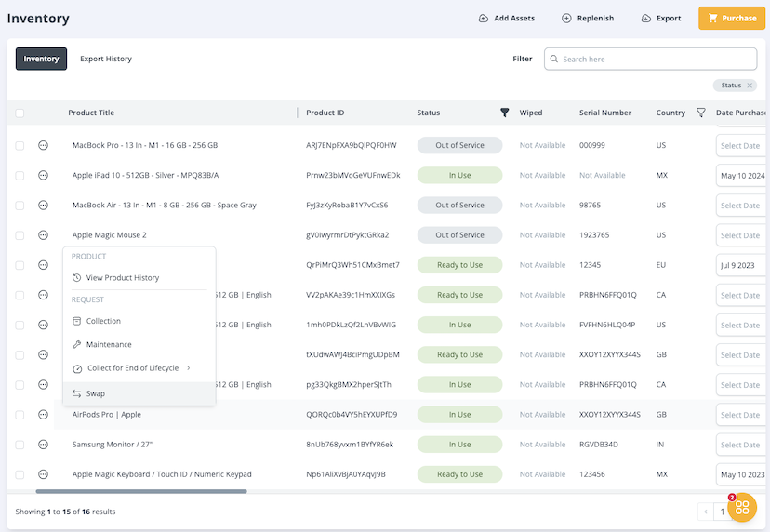Click the Export button
This screenshot has height=532, width=770.
tap(660, 18)
